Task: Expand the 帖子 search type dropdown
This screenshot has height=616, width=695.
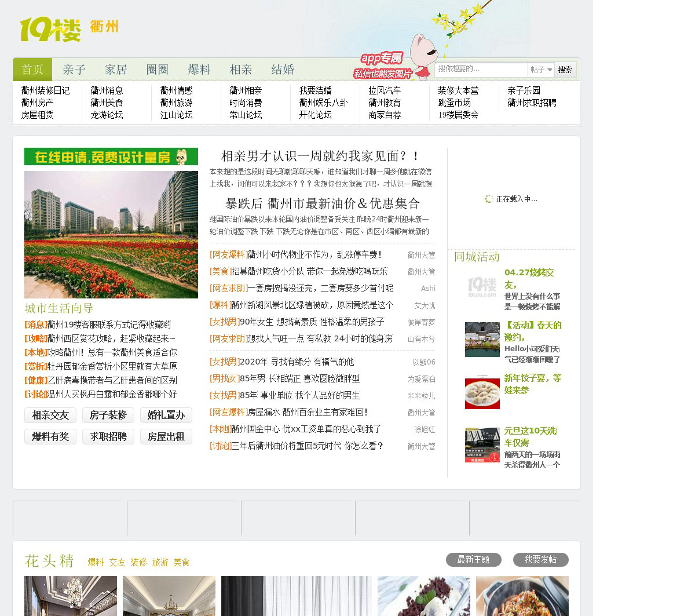Action: (542, 70)
